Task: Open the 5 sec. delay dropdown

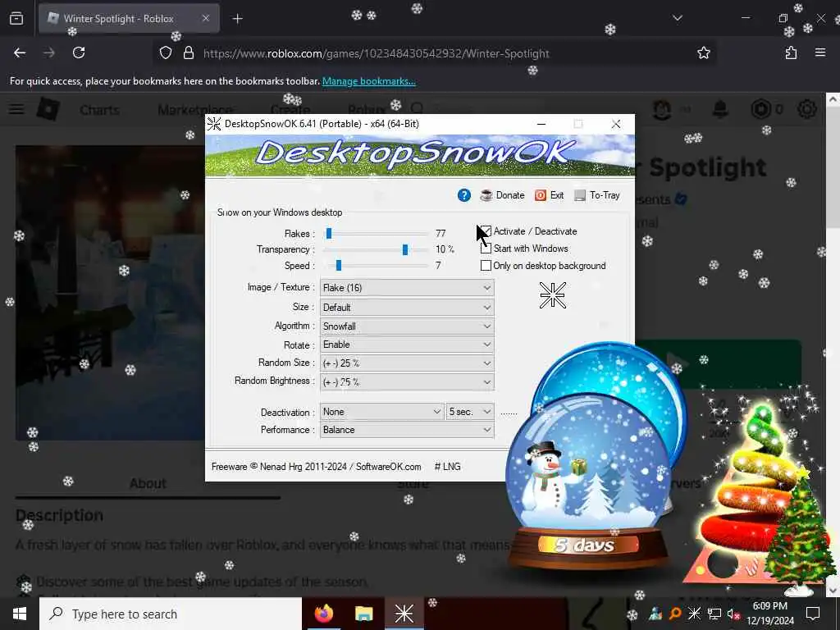Action: pos(470,412)
